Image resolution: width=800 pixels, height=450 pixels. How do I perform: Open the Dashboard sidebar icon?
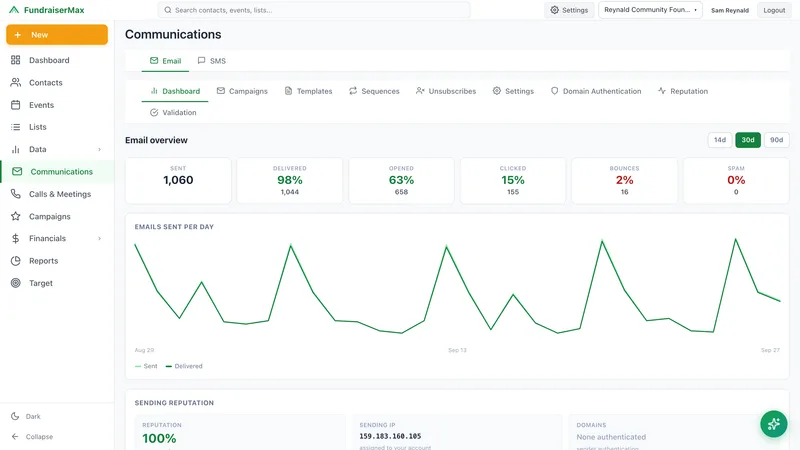coord(16,60)
